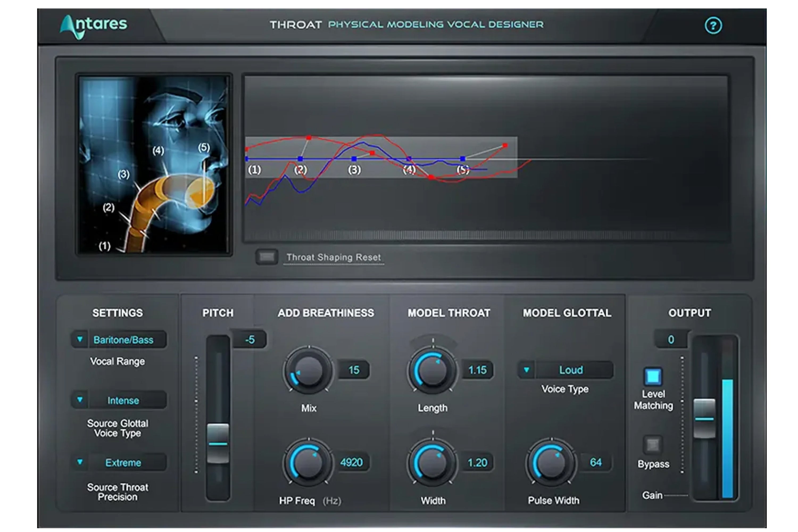This screenshot has height=532, width=798.
Task: Select the Pulse Width knob
Action: point(552,462)
